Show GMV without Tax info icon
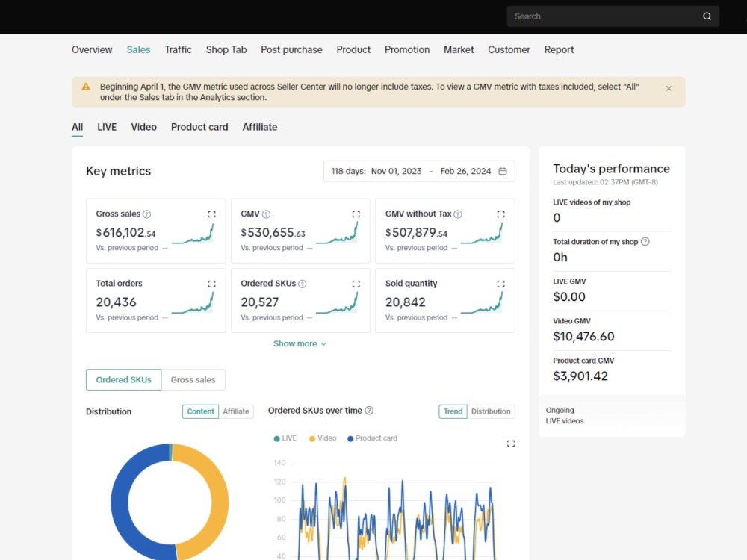This screenshot has height=560, width=747. [x=458, y=214]
